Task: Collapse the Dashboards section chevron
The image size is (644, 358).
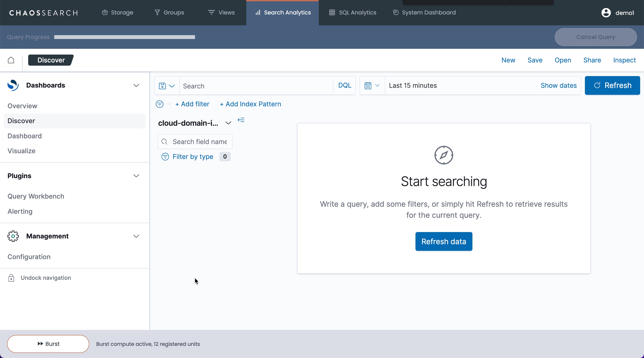Action: [x=136, y=85]
